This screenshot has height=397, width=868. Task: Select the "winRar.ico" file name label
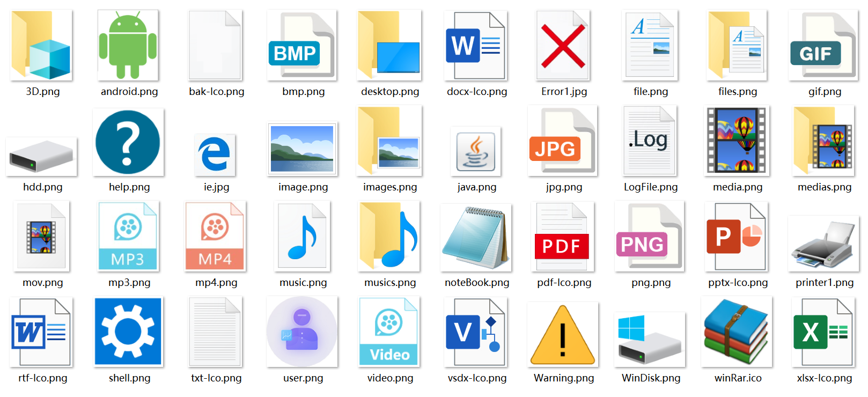pyautogui.click(x=738, y=378)
